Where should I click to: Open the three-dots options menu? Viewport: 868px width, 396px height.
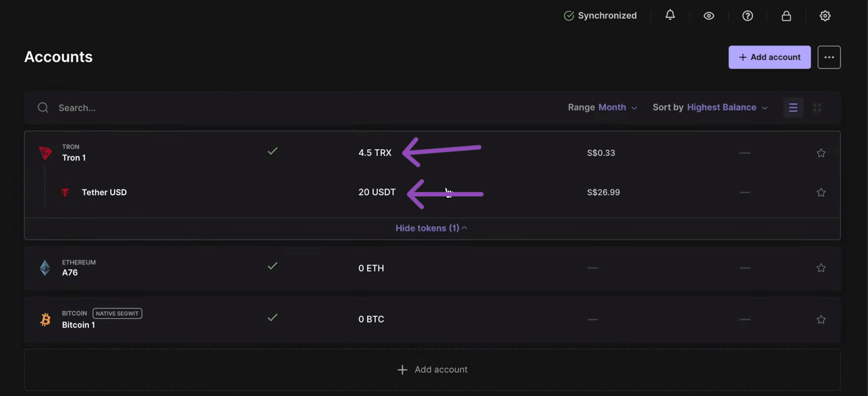(829, 57)
